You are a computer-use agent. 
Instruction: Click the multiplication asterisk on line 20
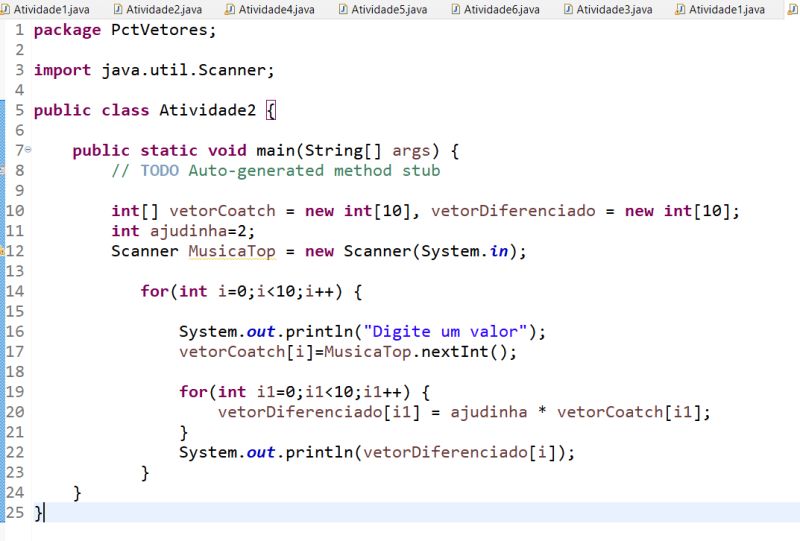point(542,411)
